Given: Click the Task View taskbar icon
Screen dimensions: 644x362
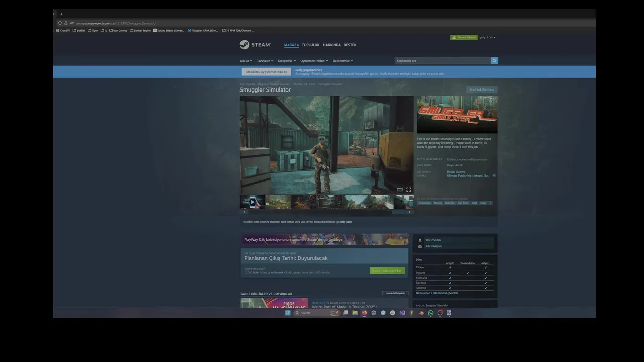Looking at the screenshot, I should point(346,313).
